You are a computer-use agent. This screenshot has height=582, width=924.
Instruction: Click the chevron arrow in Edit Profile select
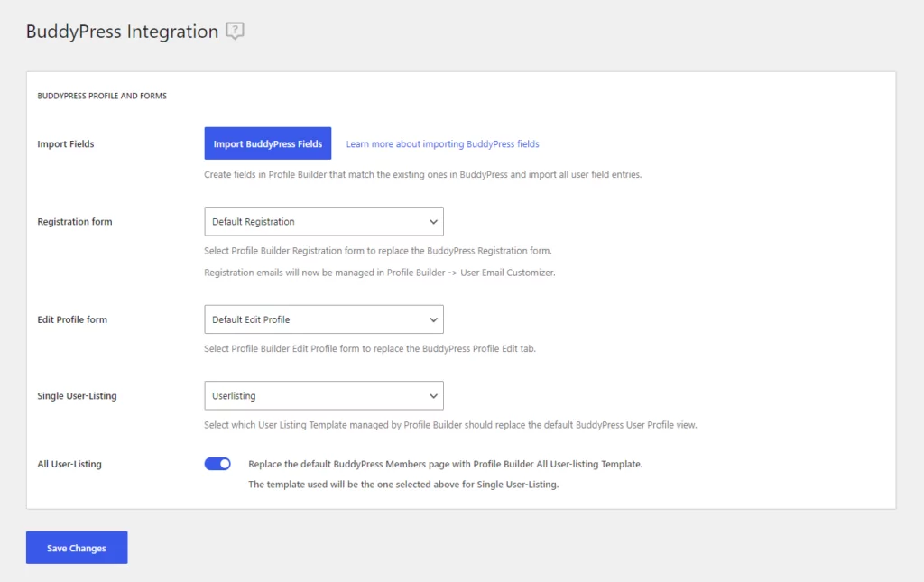(x=433, y=319)
